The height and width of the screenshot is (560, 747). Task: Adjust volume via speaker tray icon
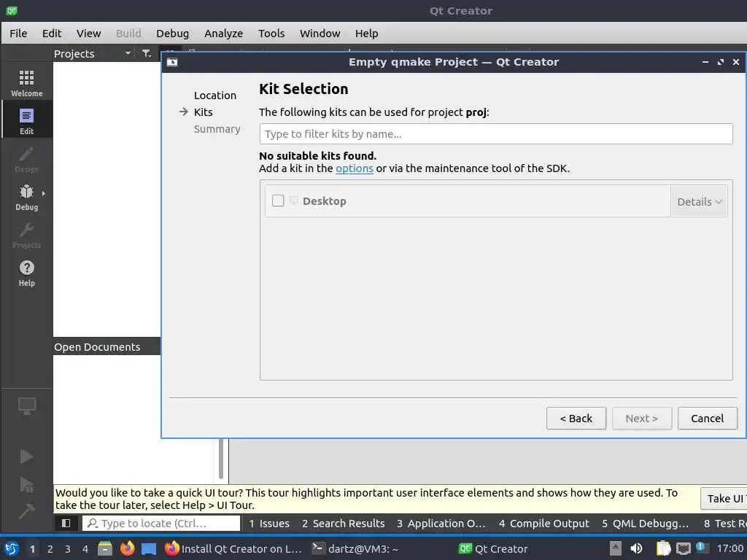pos(636,548)
